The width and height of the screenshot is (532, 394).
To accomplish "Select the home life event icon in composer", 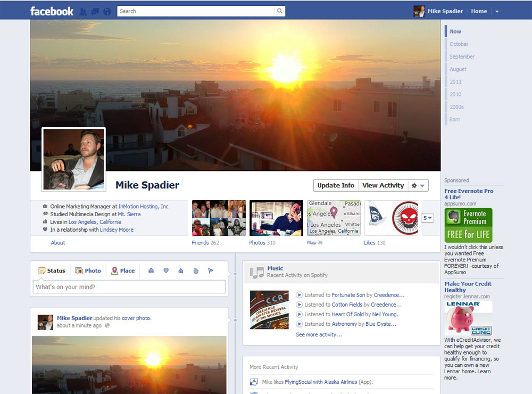I will 181,270.
